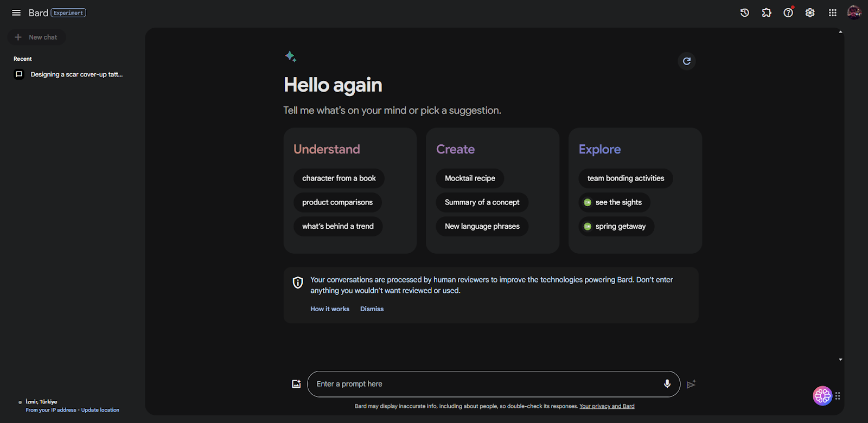
Task: Choose the 'spring getaway' suggestion
Action: (616, 226)
